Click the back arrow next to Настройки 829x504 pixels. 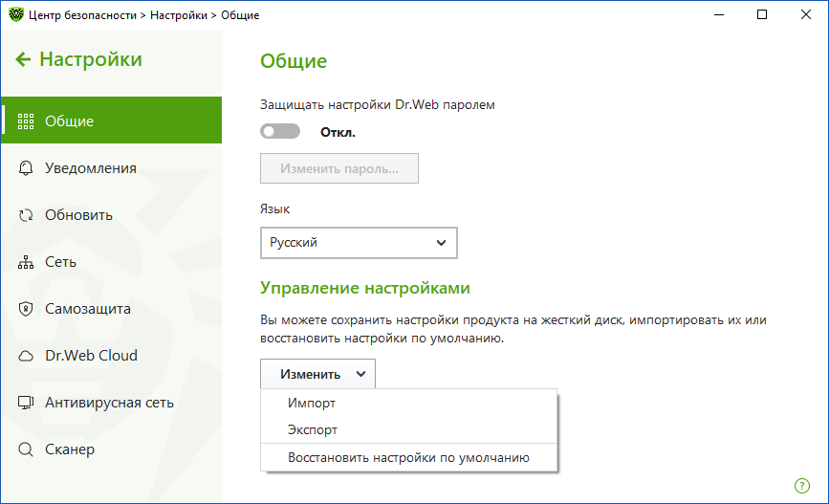point(23,59)
